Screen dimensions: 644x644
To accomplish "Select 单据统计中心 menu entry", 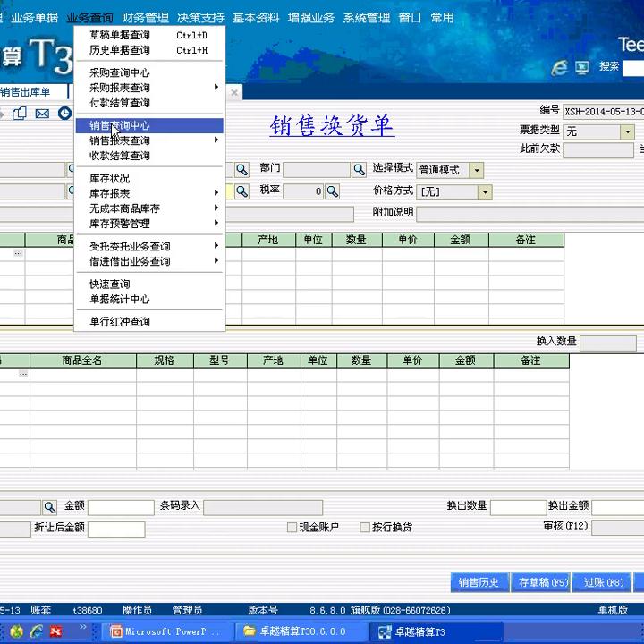I will coord(149,299).
